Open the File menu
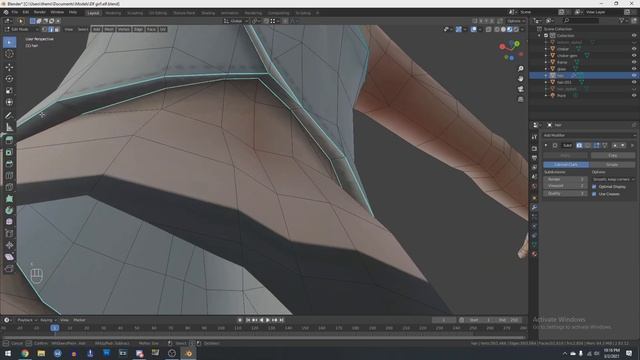Screen dimensions: 640x360 click(x=15, y=12)
